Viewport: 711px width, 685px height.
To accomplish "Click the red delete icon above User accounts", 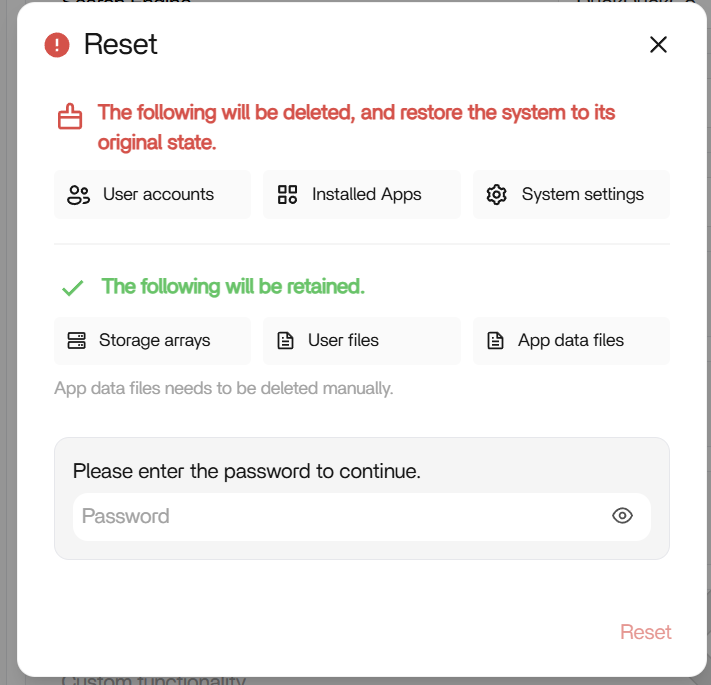I will pos(69,117).
